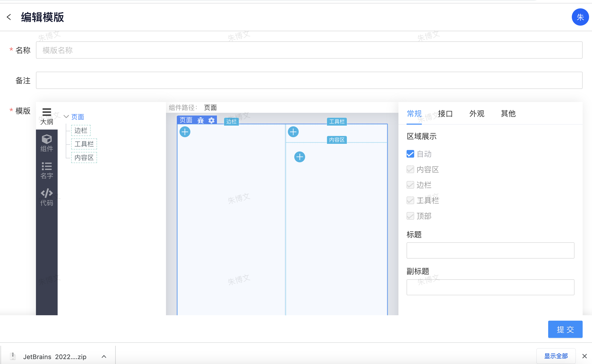Screen dimensions: 592x364
Task: Focus the 副标题 subtitle input
Action: click(x=490, y=287)
